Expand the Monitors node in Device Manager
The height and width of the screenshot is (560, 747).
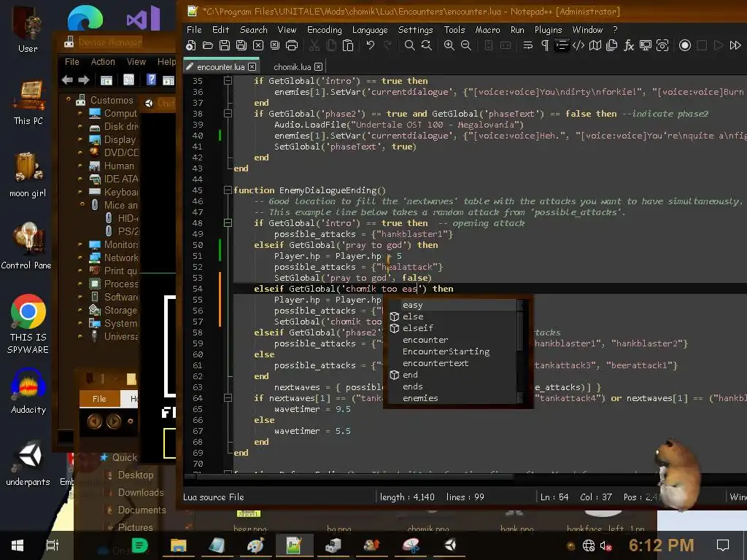80,244
